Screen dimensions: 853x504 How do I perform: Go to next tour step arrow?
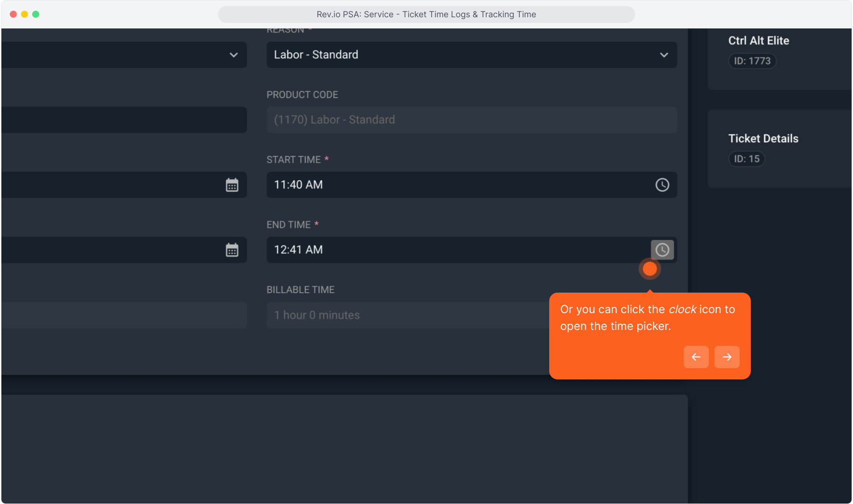[727, 357]
